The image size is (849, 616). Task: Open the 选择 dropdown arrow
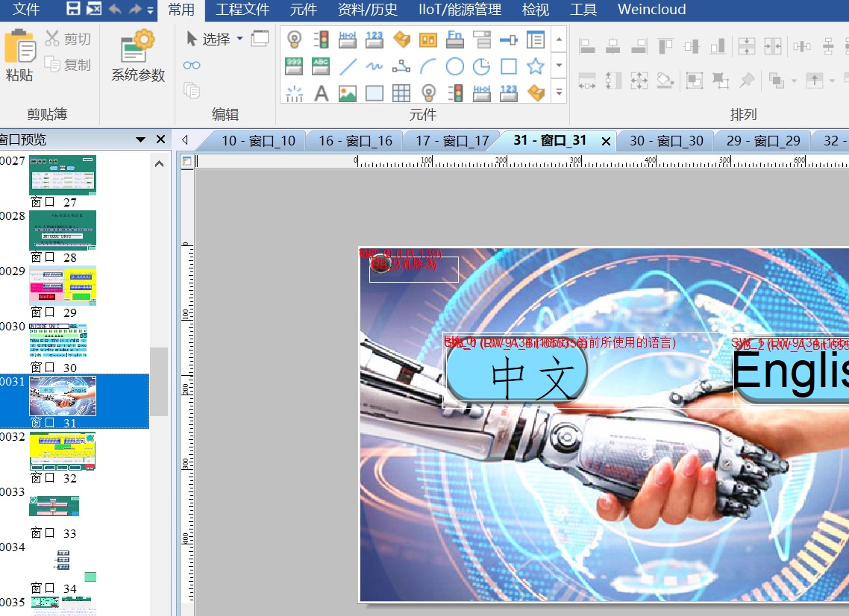pyautogui.click(x=239, y=39)
